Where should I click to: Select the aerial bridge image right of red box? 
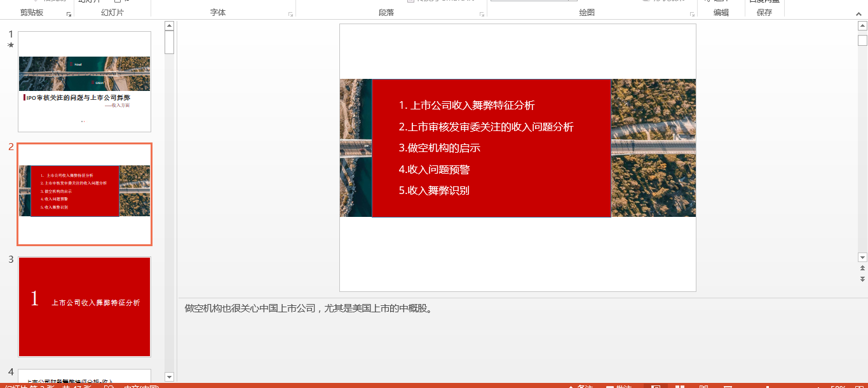(653, 148)
